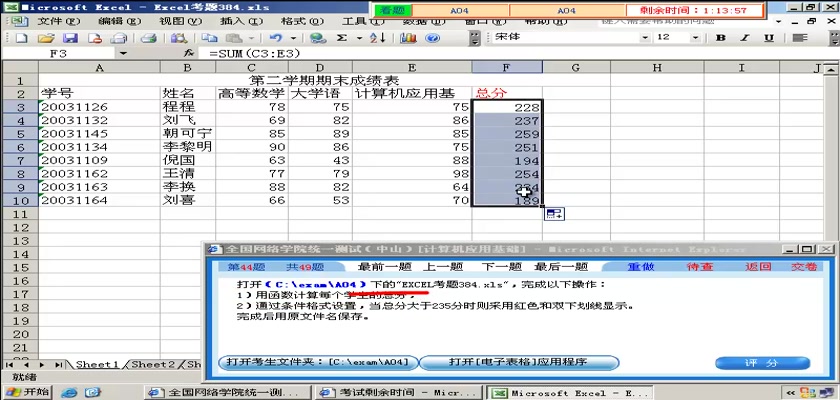Launch the Chart Wizard icon

pos(408,38)
